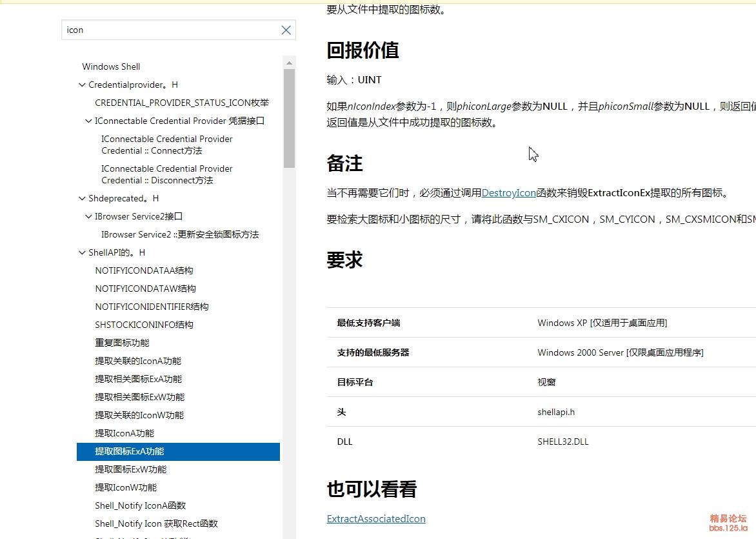Click the 输入：UINT text
Viewport: 756px width, 539px height.
coord(354,80)
